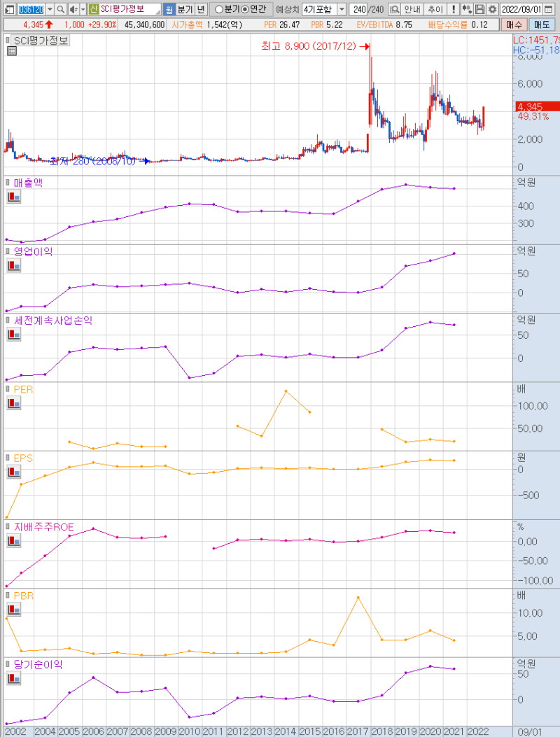Click the 안내 guide button
560x737 pixels.
[412, 9]
